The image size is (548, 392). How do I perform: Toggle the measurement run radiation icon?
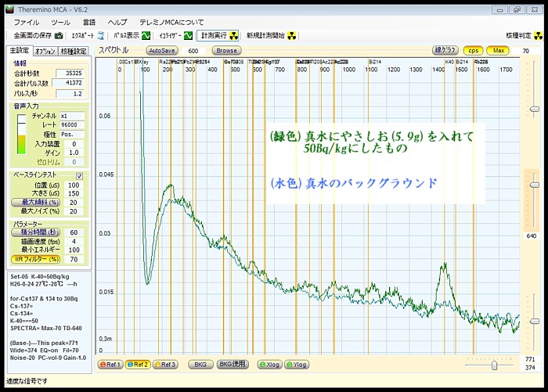click(233, 36)
